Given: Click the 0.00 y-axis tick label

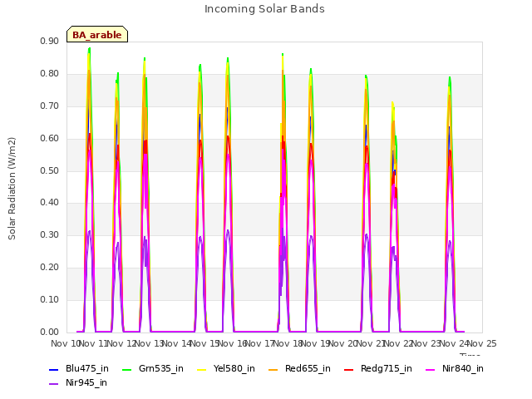Looking at the screenshot, I should [x=50, y=332].
